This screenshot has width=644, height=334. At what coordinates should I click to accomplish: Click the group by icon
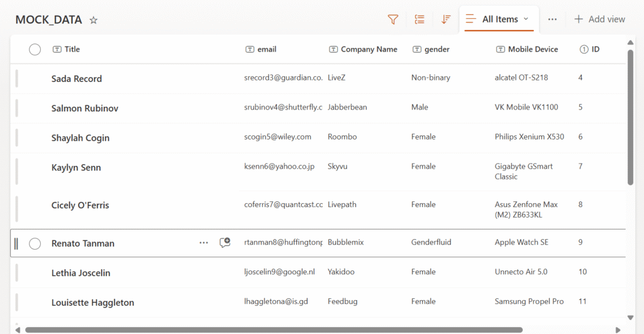pyautogui.click(x=419, y=19)
